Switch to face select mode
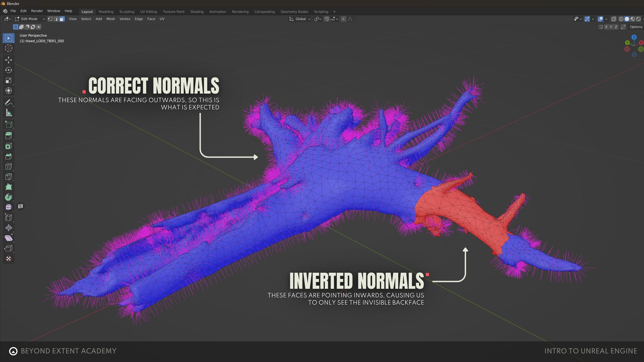 [x=62, y=19]
